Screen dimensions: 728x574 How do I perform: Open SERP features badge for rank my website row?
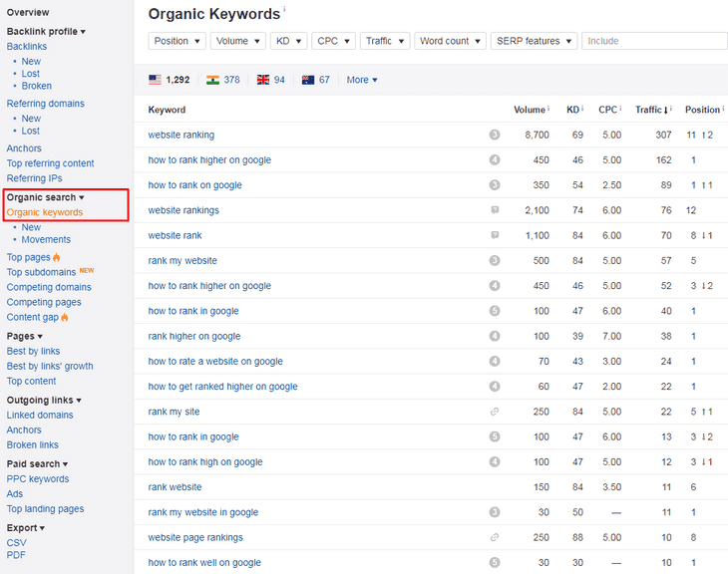tap(495, 260)
